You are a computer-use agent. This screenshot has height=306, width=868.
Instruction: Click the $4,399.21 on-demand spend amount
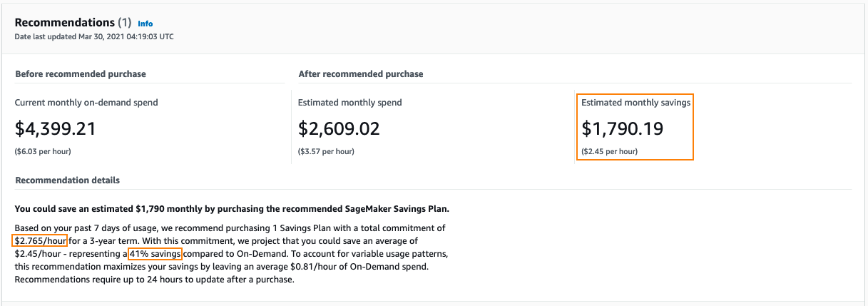(x=55, y=128)
